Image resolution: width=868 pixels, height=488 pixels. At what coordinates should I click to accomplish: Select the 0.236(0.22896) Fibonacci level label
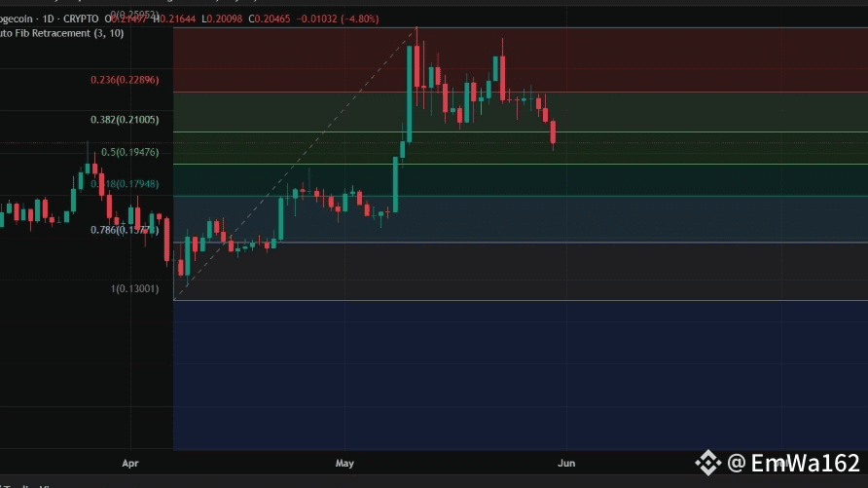click(125, 80)
